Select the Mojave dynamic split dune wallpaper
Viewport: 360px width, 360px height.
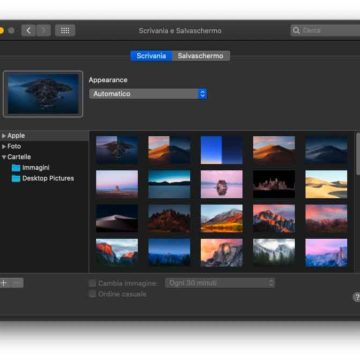tap(169, 150)
